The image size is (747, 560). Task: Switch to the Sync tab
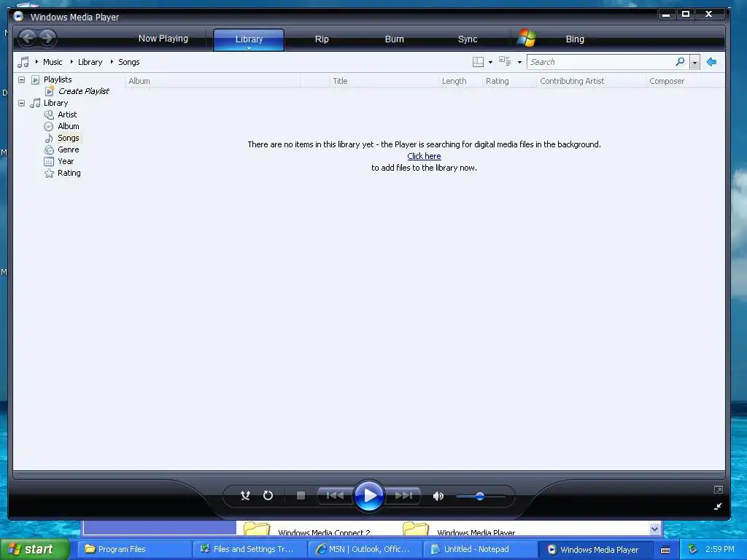click(468, 39)
